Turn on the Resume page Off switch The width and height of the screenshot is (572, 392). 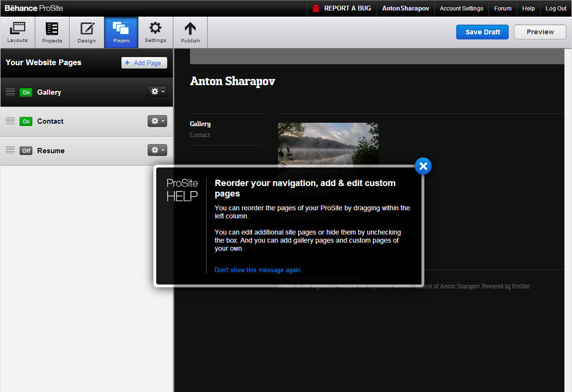(x=26, y=151)
